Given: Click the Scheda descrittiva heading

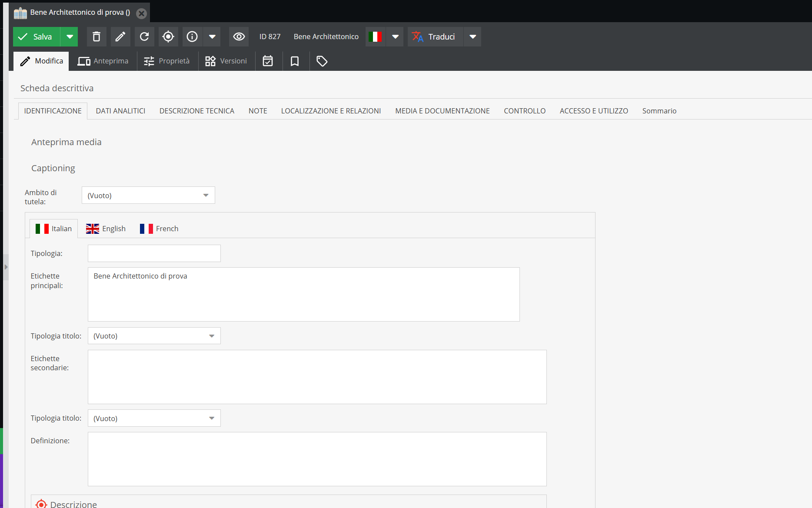Looking at the screenshot, I should tap(57, 88).
